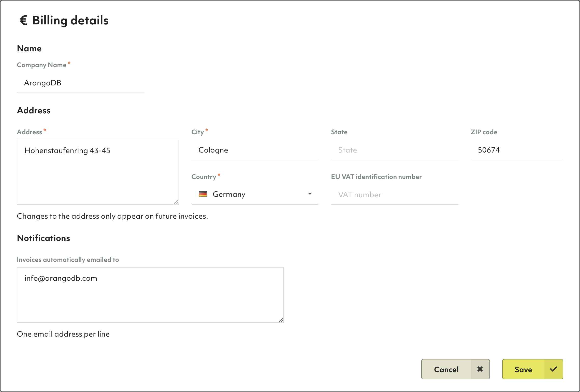Click the checkmark icon on Save

(x=553, y=369)
